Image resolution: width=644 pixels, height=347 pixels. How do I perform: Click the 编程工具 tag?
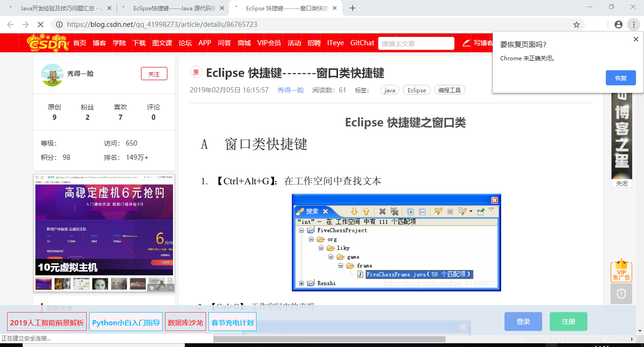coord(449,90)
